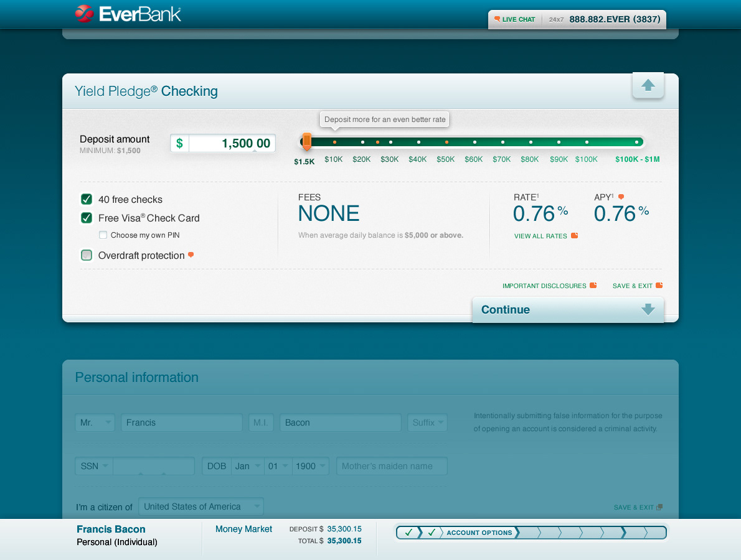This screenshot has width=741, height=560.
Task: Click the Yield Pledge Checking heading
Action: point(146,91)
